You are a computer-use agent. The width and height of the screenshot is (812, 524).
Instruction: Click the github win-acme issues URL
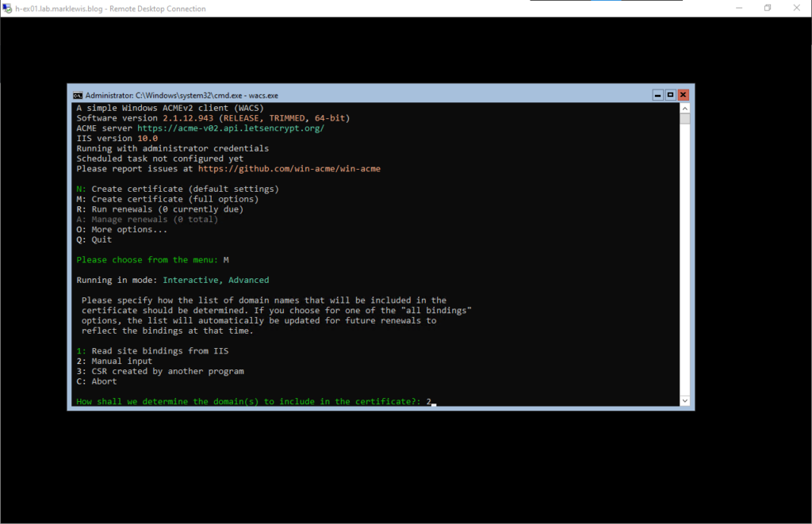click(289, 169)
